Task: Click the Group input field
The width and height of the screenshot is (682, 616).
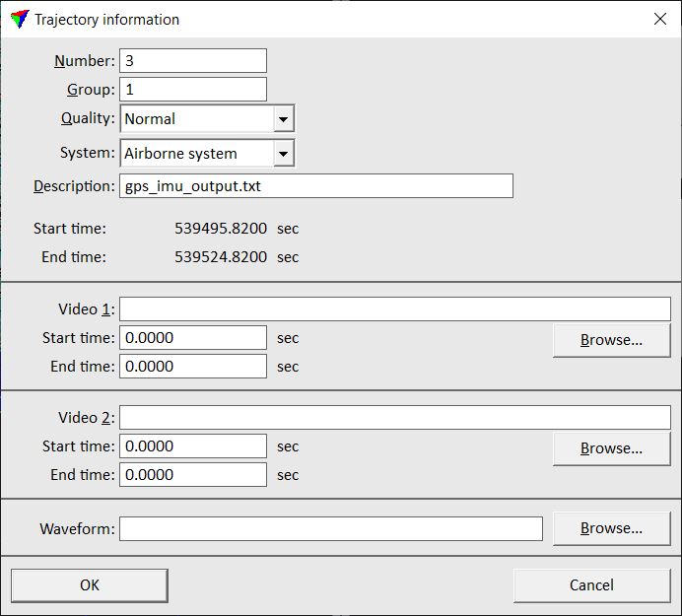Action: 193,90
